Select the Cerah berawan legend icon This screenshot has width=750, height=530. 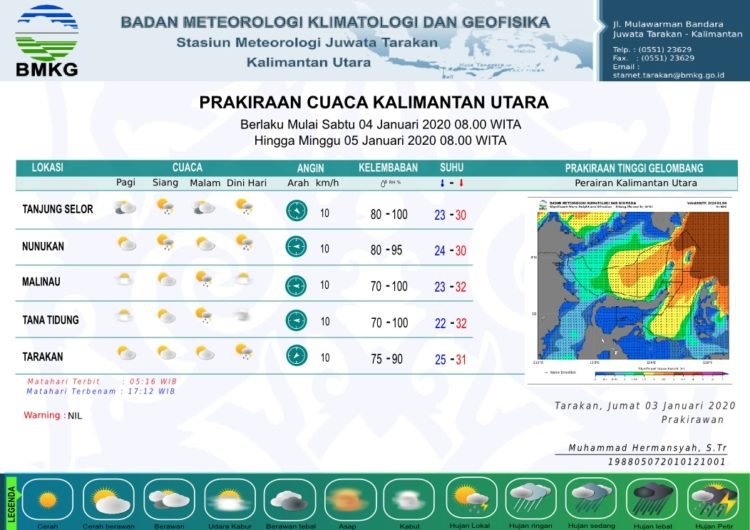click(109, 500)
